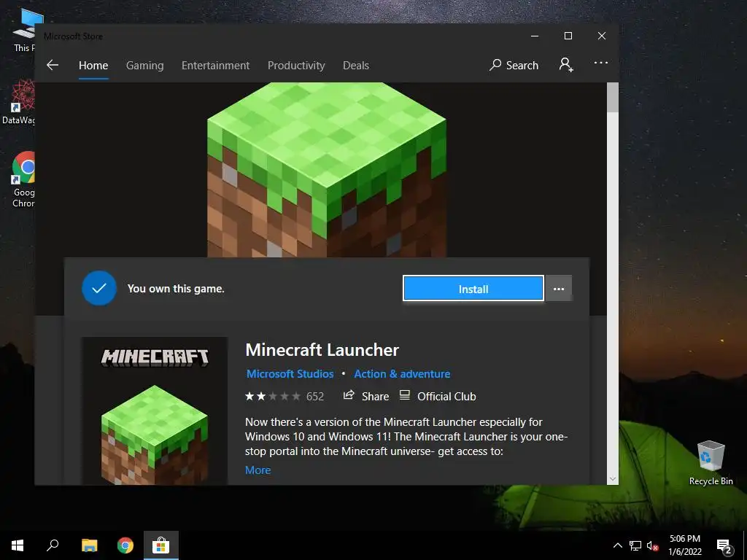View the Deals tab

click(356, 65)
